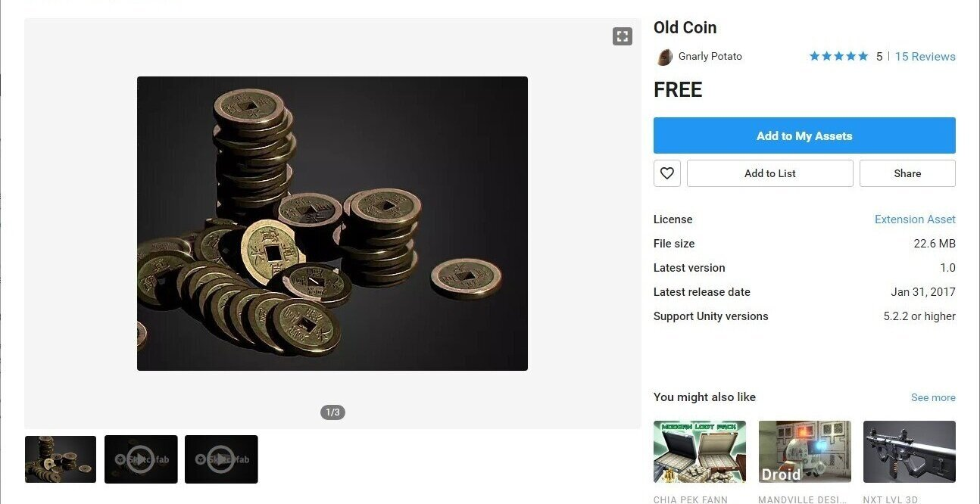Open the Extension Asset license link
The width and height of the screenshot is (980, 504).
(915, 219)
